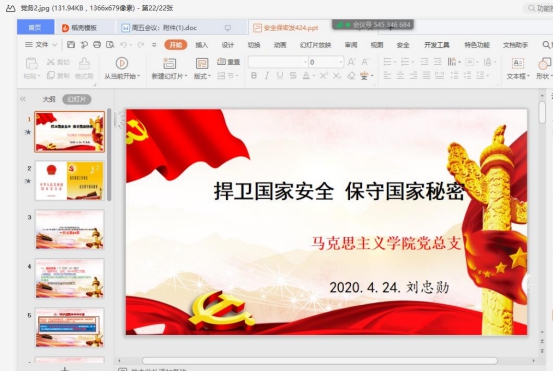The image size is (554, 371).
Task: Click the 首页 home button
Action: click(x=35, y=27)
